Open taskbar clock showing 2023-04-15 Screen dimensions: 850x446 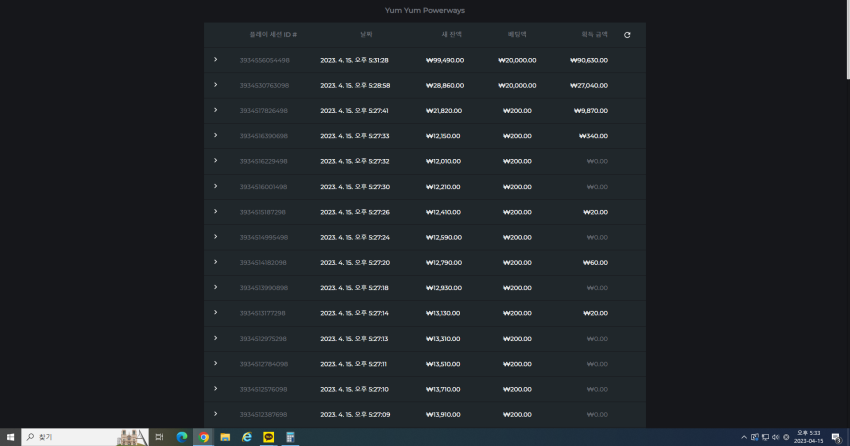(x=808, y=437)
